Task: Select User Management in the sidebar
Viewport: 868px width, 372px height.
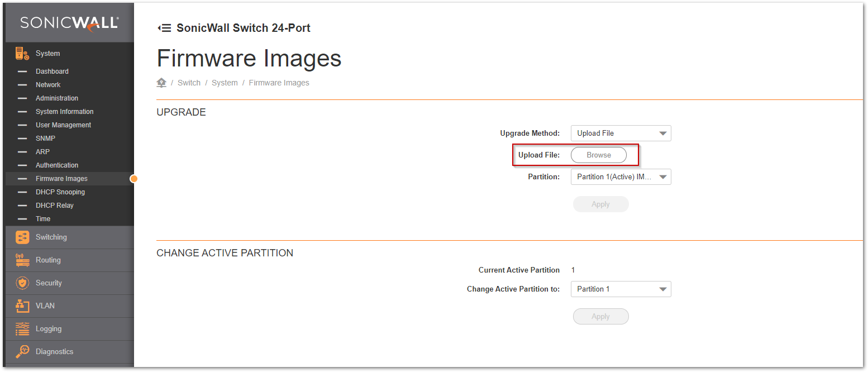Action: click(x=63, y=125)
